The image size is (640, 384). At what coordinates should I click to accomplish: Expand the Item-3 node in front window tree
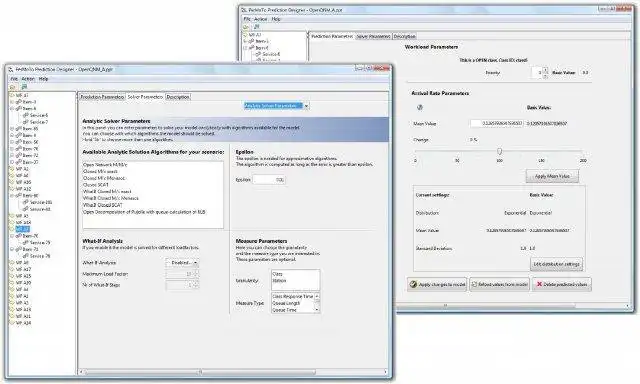pos(12,102)
